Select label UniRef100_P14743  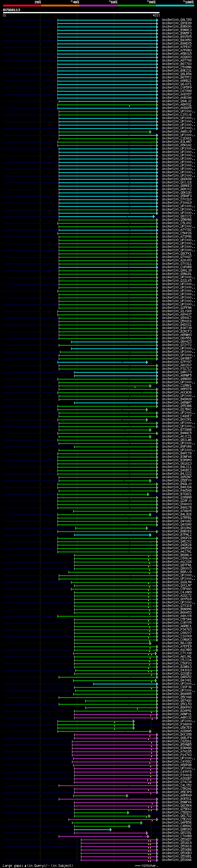coord(177,754)
